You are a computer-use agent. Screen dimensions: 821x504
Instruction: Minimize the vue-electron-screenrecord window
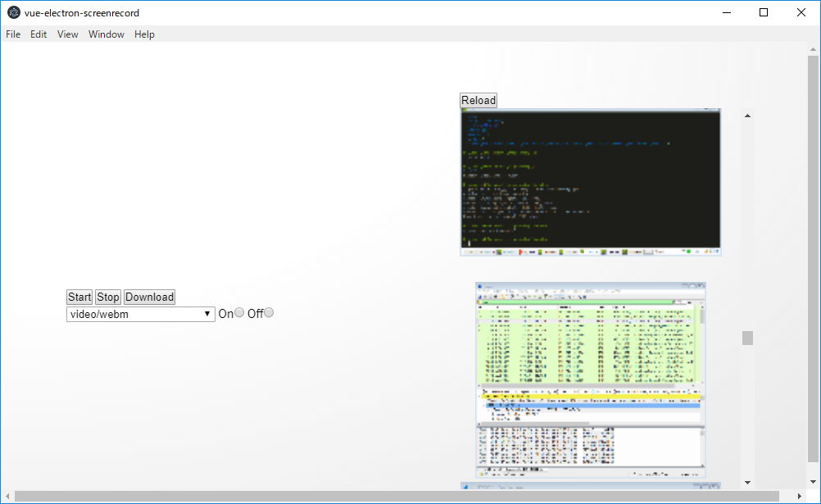(x=727, y=12)
